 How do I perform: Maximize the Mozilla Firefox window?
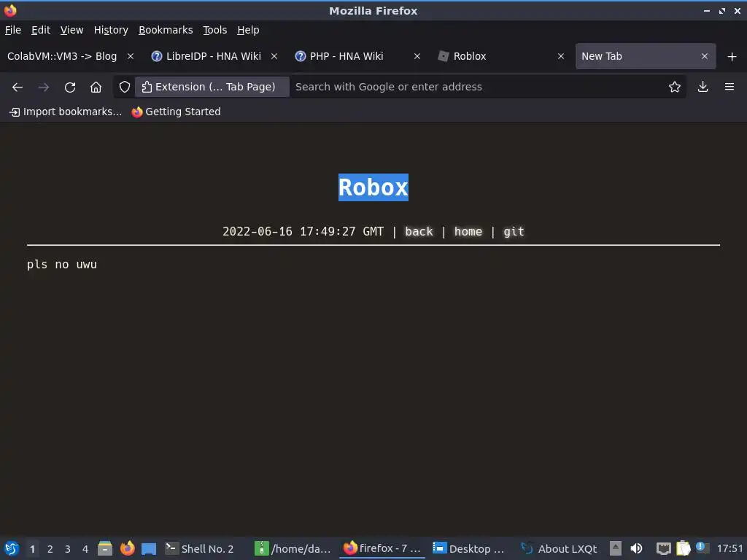722,10
